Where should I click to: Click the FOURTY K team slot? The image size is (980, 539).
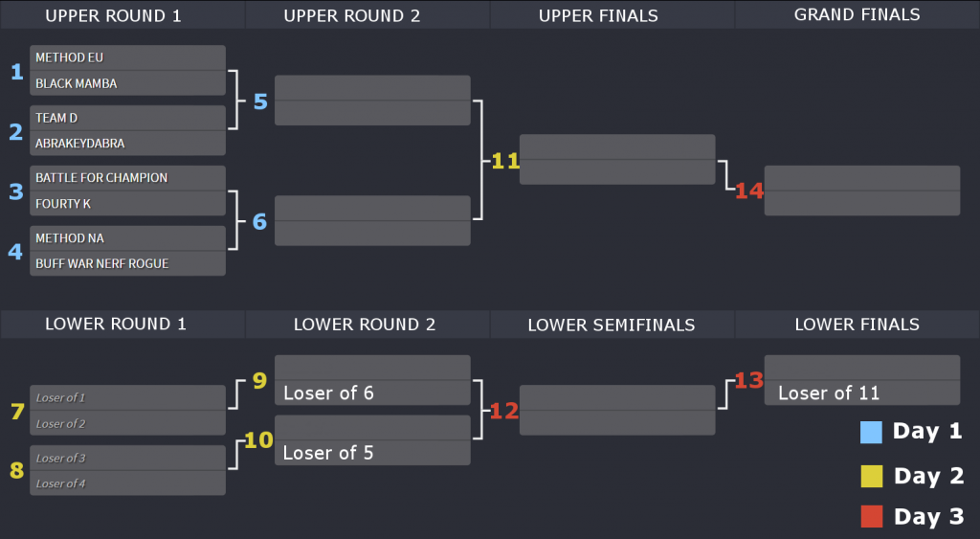pyautogui.click(x=127, y=203)
